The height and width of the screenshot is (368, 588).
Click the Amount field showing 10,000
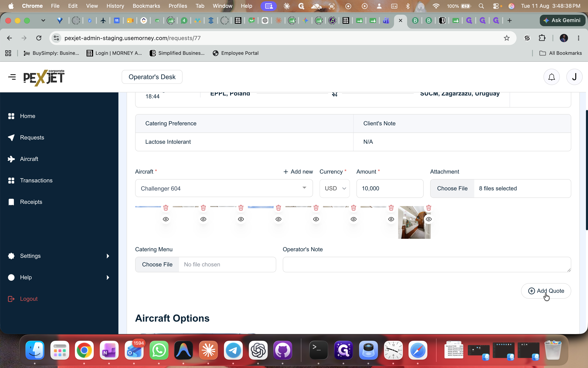pyautogui.click(x=390, y=188)
